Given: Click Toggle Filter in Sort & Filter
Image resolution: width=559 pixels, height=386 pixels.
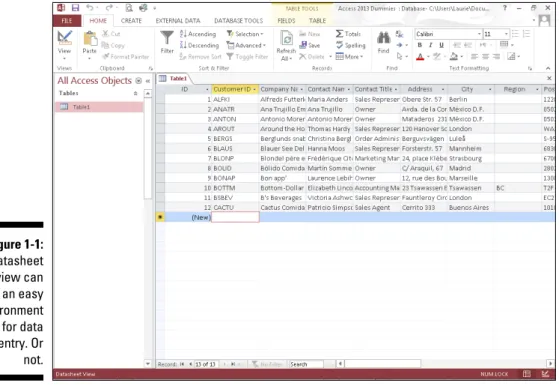Looking at the screenshot, I should click(247, 57).
